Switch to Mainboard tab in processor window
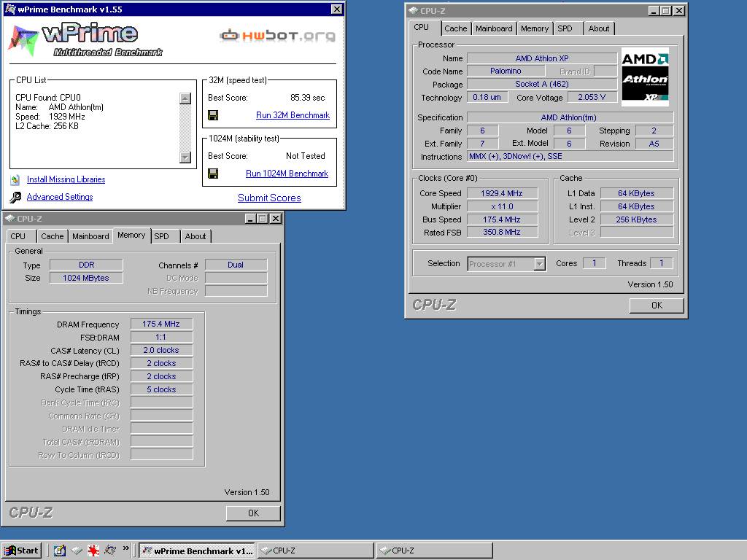747x560 pixels. [494, 28]
